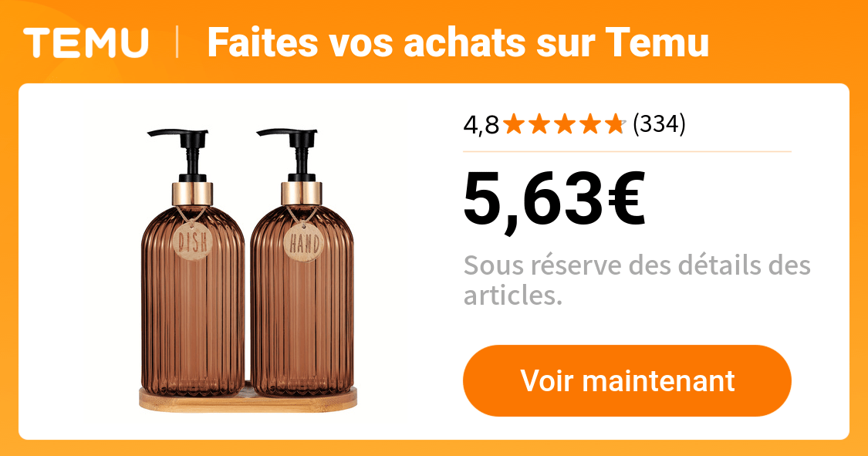The width and height of the screenshot is (868, 456).
Task: Click the 5,63€ price
Action: point(555,199)
